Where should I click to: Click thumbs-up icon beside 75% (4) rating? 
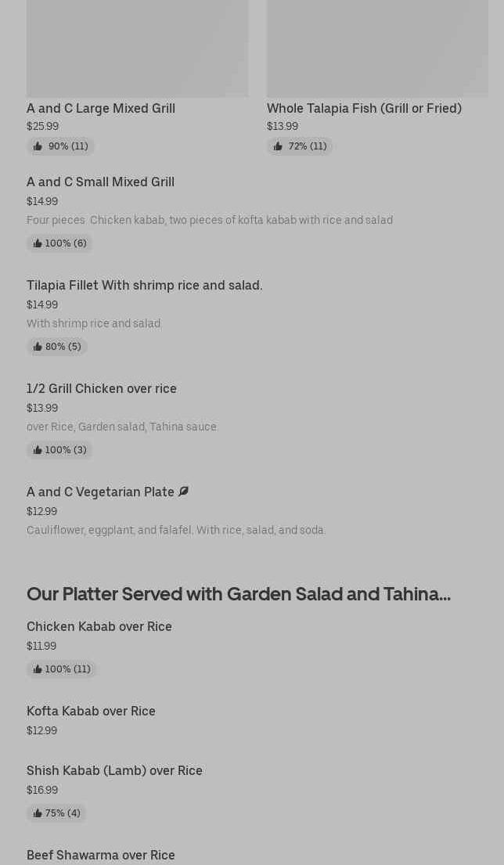pyautogui.click(x=38, y=813)
